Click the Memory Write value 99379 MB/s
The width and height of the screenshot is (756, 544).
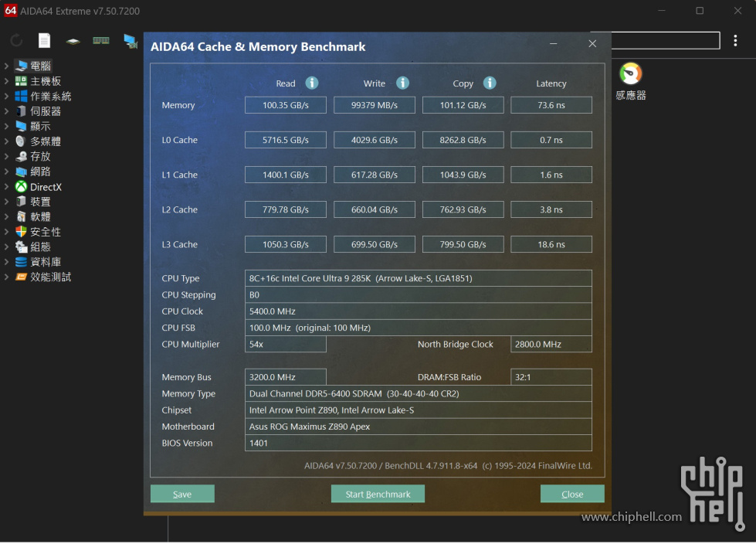coord(375,105)
